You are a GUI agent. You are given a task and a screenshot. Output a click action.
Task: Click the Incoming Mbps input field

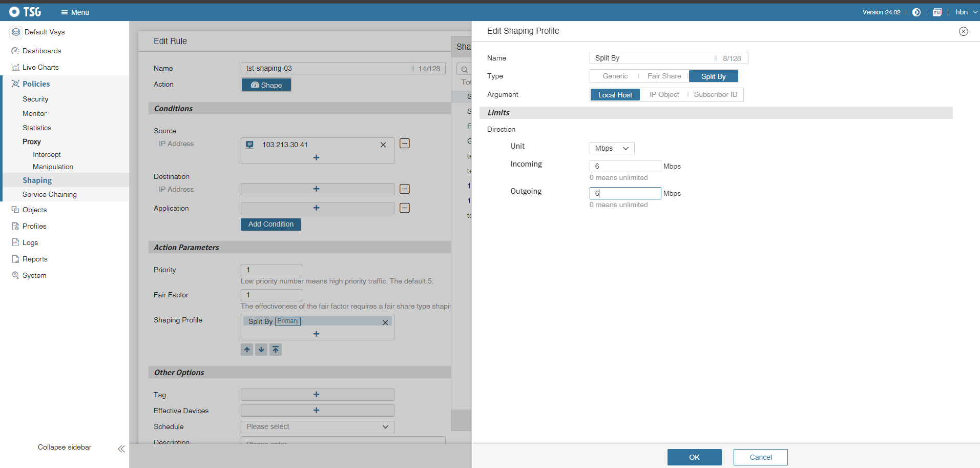(x=625, y=166)
